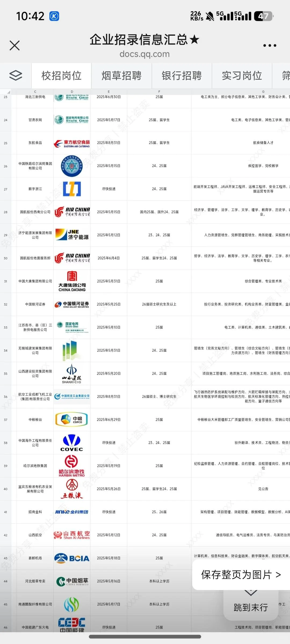Tap the 中国航空工业集团 logo
Viewport: 290px width, 644px height.
72,396
